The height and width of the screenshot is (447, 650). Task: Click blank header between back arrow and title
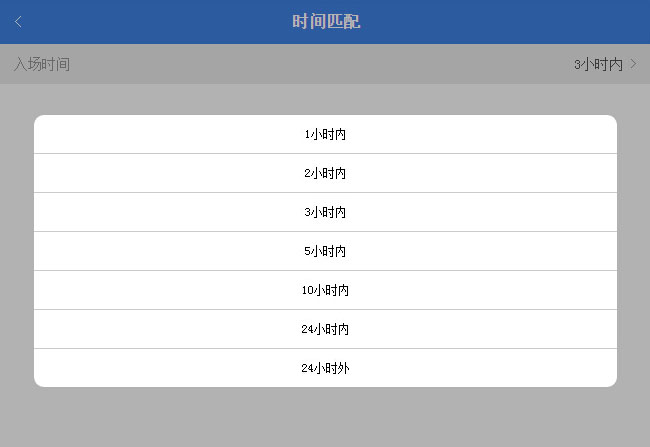(x=150, y=22)
